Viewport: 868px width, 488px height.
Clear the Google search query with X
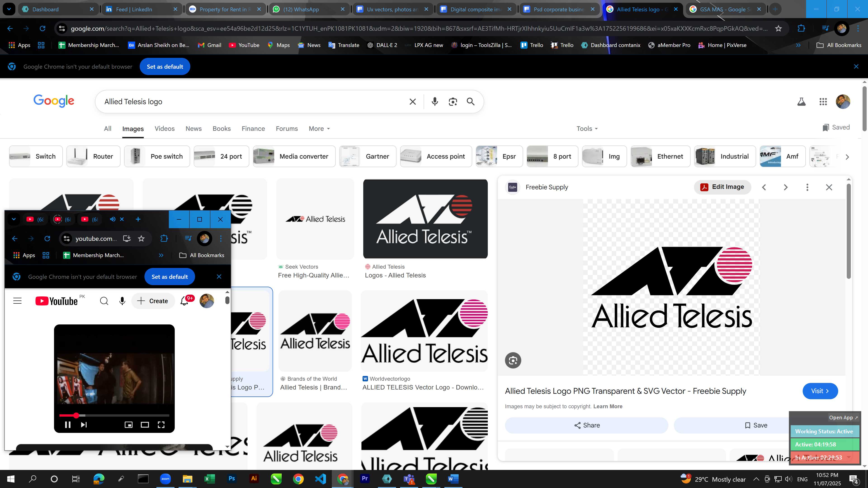pos(413,102)
